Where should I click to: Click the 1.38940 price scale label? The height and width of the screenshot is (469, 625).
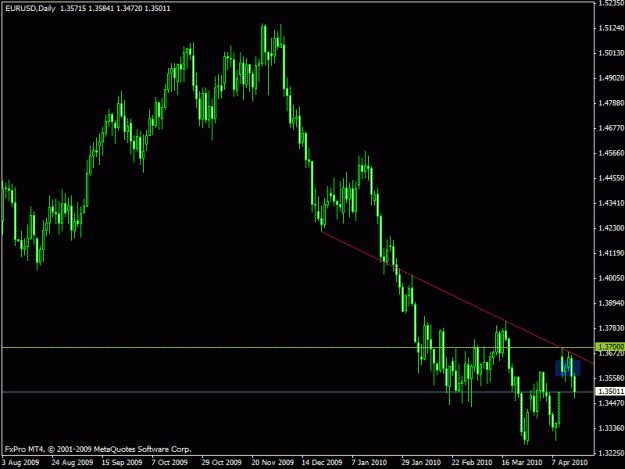click(x=611, y=303)
